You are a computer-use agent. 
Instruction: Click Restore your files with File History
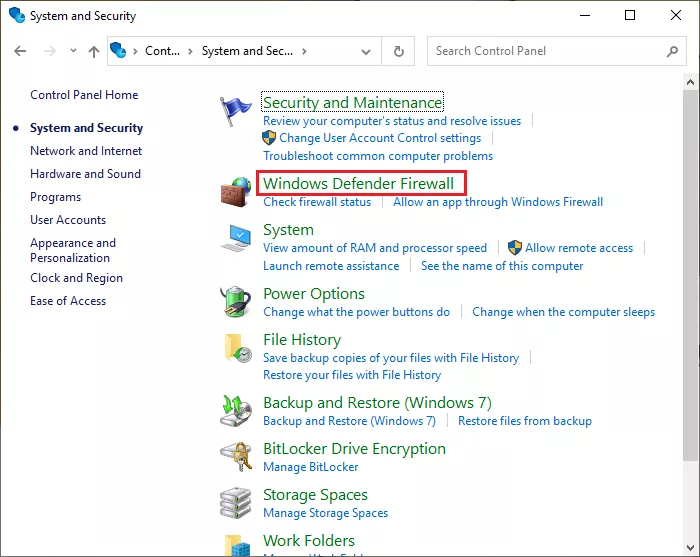352,375
